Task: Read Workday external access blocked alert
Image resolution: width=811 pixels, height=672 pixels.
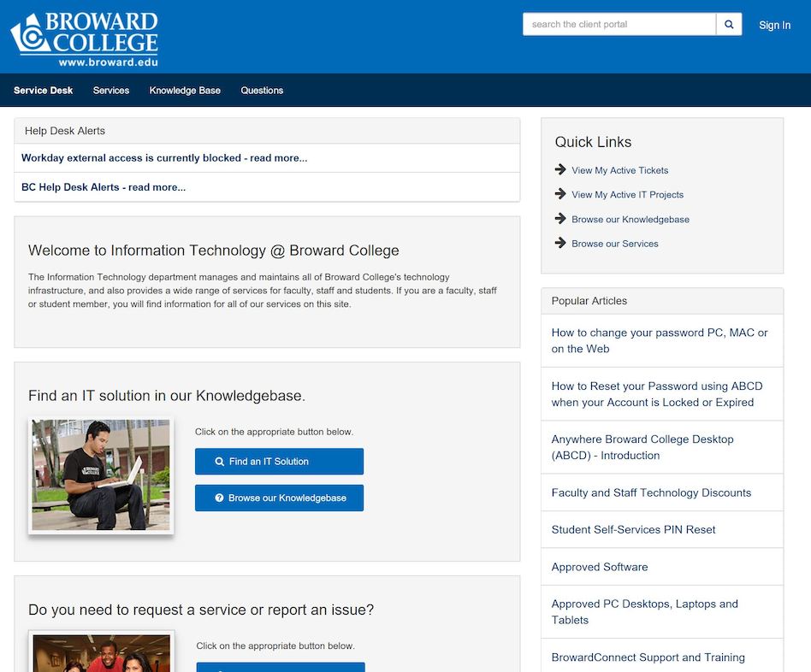Action: coord(164,157)
